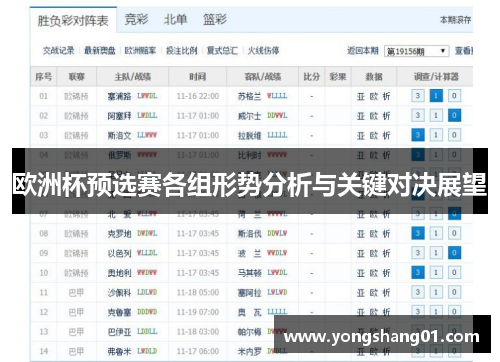Click the 客队/战绩 column header
This screenshot has width=500, height=362.
tap(263, 77)
